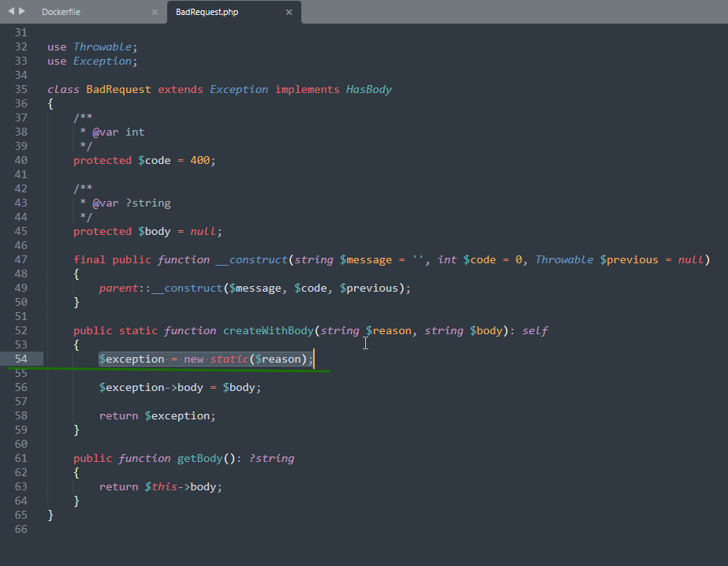Image resolution: width=728 pixels, height=566 pixels.
Task: Close the Dockerfile tab
Action: [x=155, y=13]
